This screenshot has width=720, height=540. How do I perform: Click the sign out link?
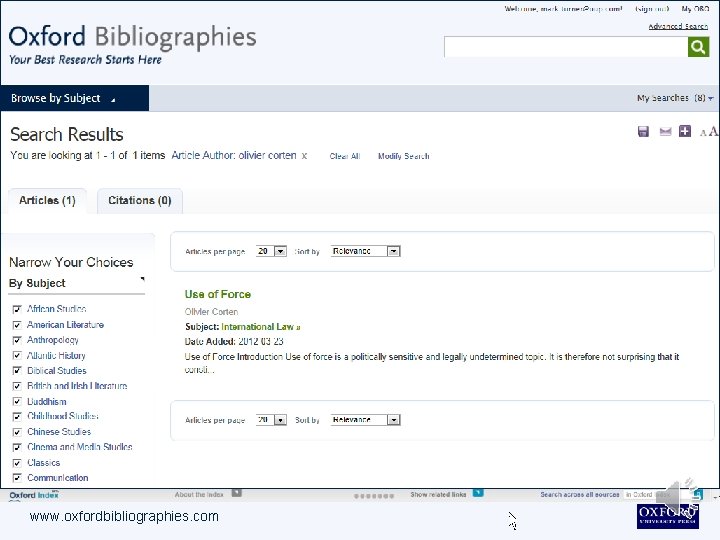pos(652,9)
